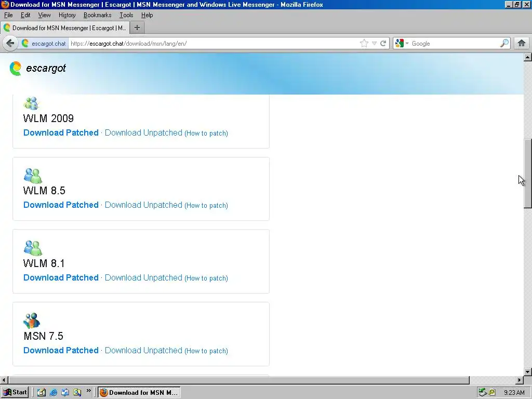Click the WLM 8.1 messenger icon
532x399 pixels.
(33, 248)
